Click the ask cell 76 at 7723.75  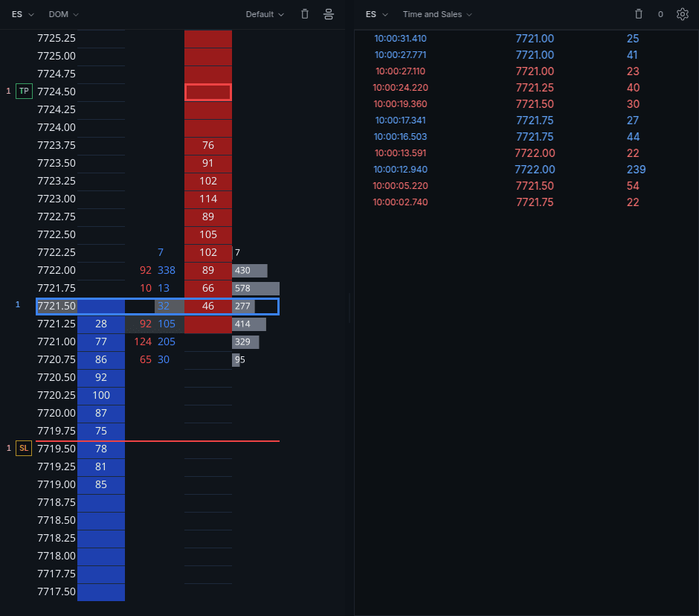[208, 145]
